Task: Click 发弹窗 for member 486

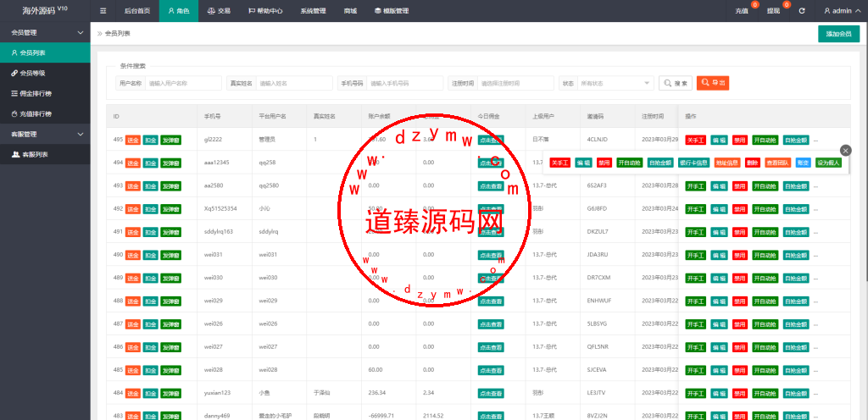Action: point(171,348)
